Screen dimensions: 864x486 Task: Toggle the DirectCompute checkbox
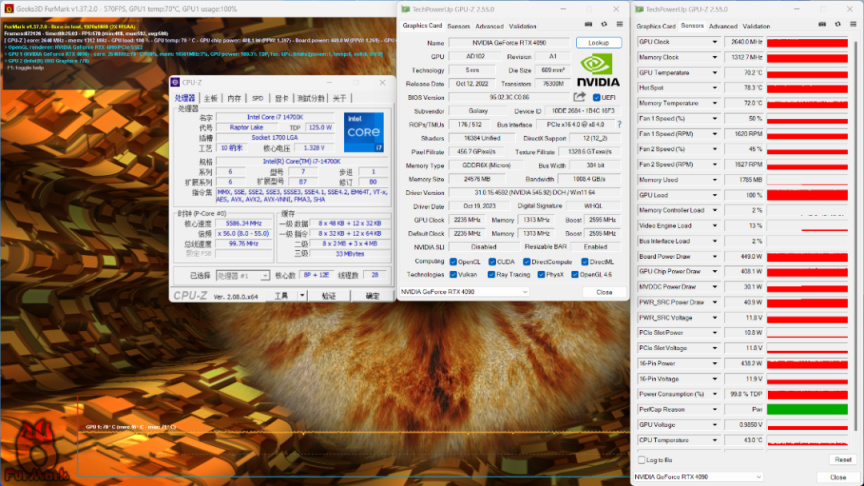click(527, 262)
